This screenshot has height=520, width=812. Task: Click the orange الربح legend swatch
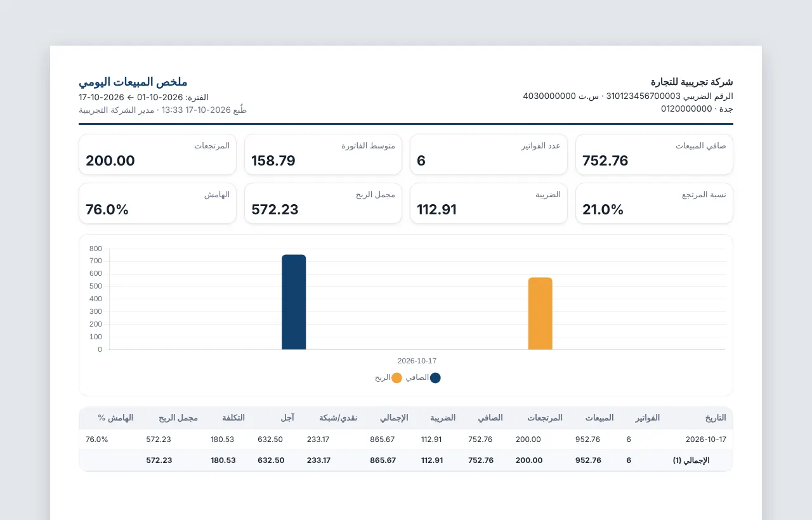click(396, 378)
